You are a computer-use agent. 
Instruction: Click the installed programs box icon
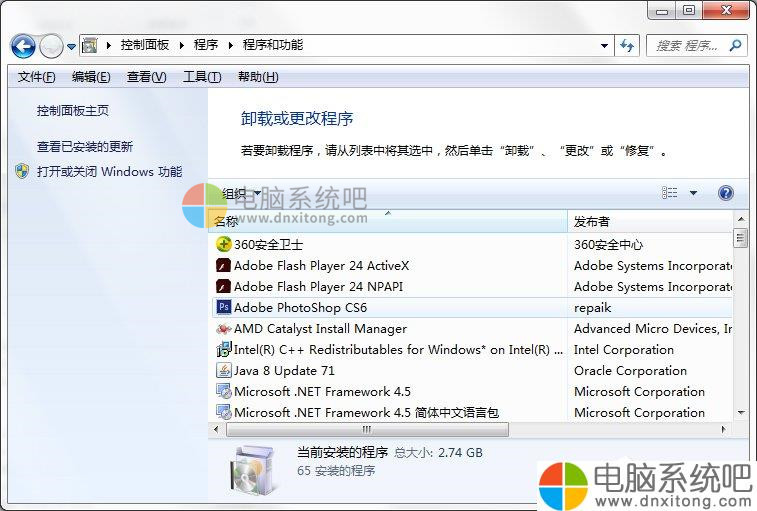click(x=253, y=470)
